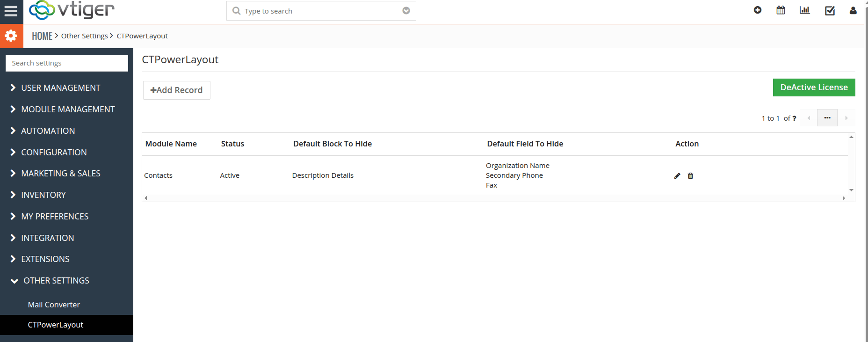Open pagination ellipsis page jump button
The height and width of the screenshot is (342, 868).
(x=827, y=118)
